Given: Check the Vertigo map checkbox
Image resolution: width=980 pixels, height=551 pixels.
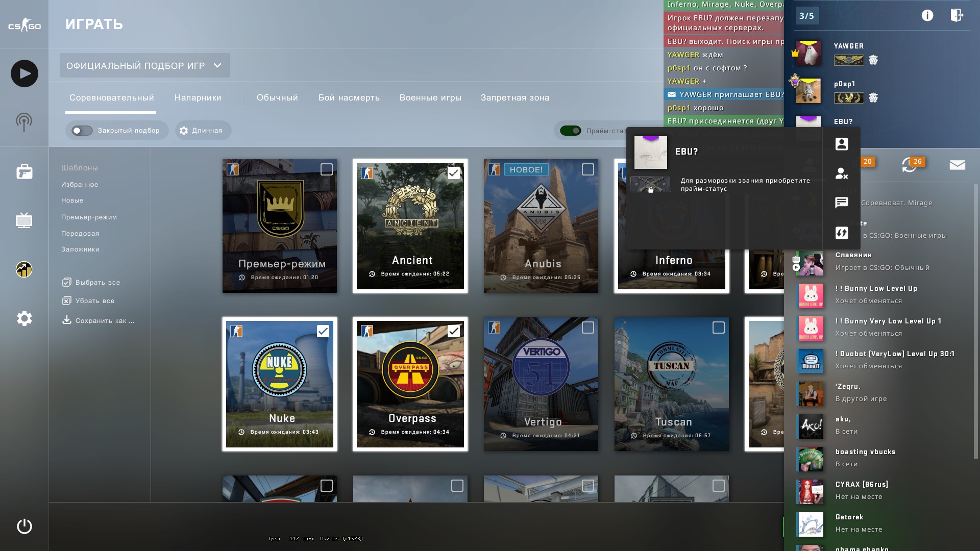Looking at the screenshot, I should click(587, 328).
